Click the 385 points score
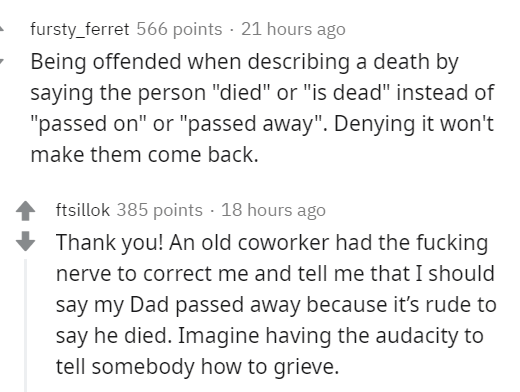520x392 pixels. (x=159, y=210)
